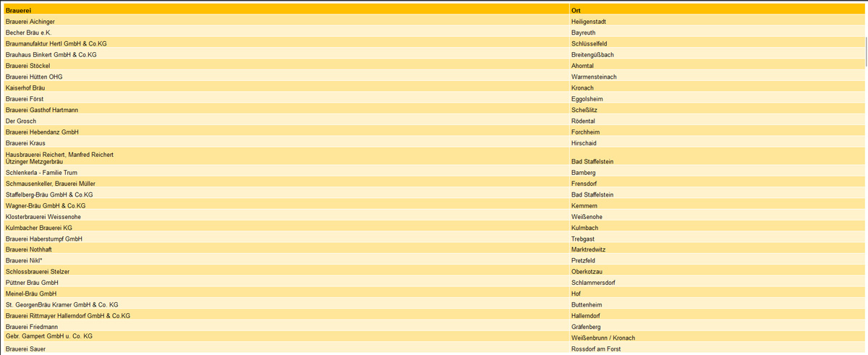
Task: Click the Rossdorf am Forst location
Action: 595,348
